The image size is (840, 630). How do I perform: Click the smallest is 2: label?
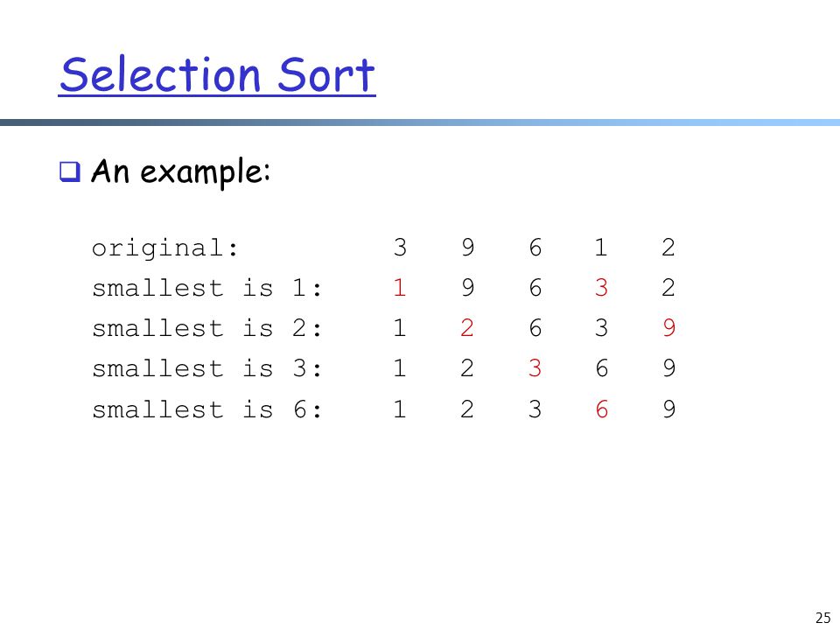click(x=207, y=328)
